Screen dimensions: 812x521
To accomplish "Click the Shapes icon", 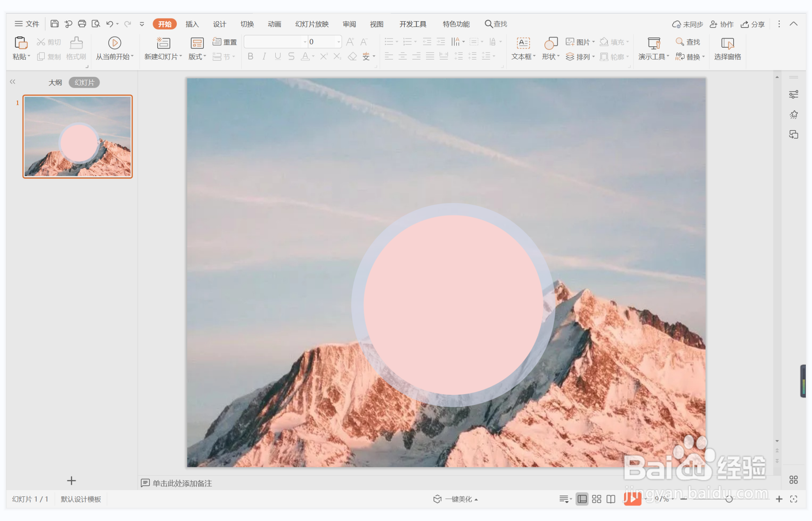I will 550,43.
